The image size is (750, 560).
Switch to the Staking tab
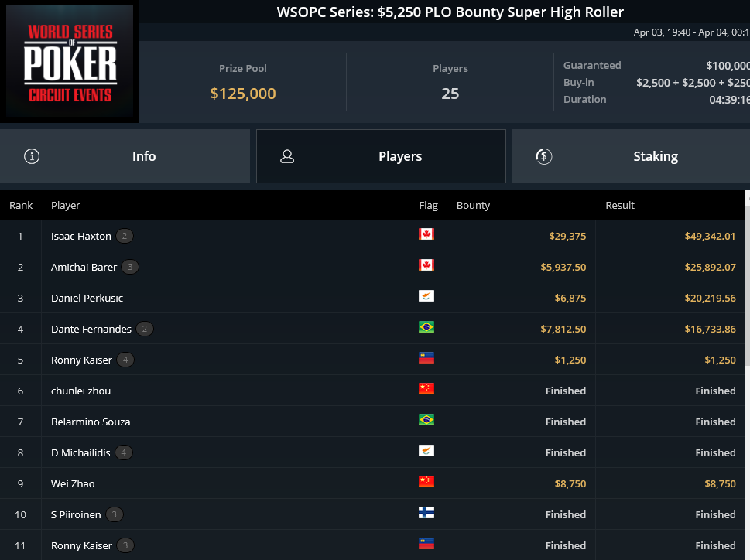coord(631,156)
